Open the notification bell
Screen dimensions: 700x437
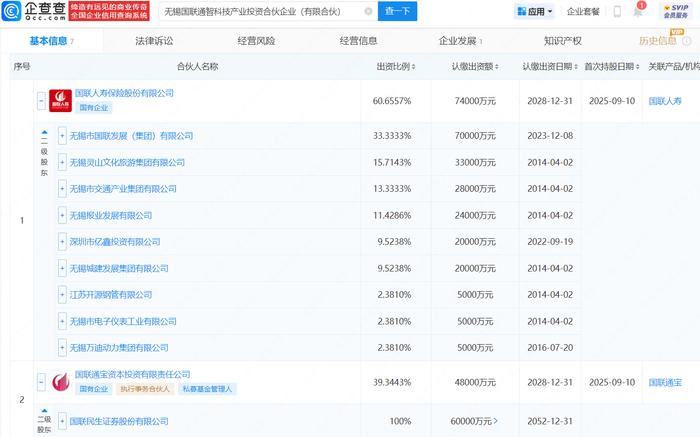[638, 11]
